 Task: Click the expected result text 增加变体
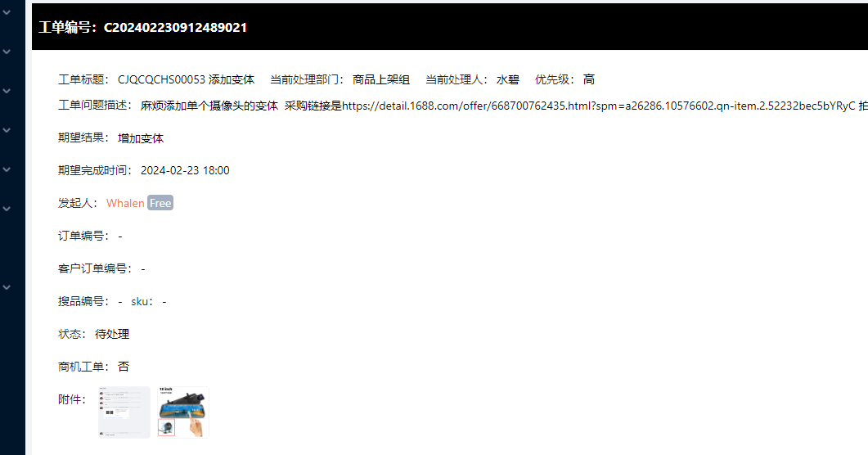[141, 138]
